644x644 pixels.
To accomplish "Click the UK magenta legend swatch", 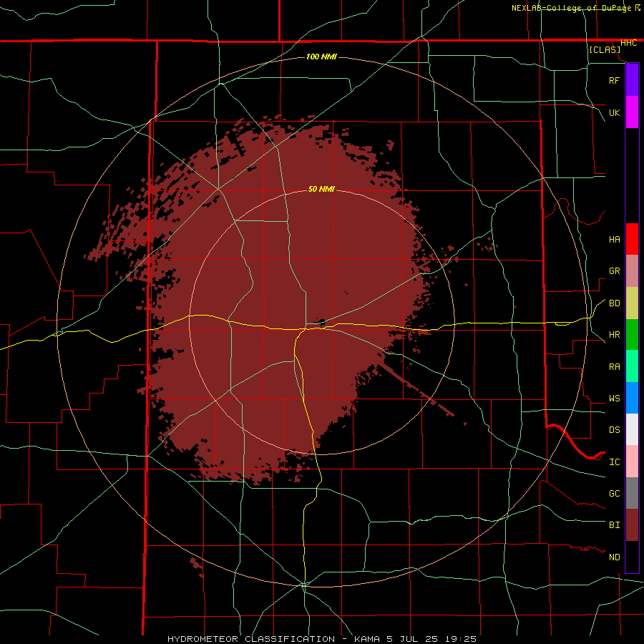I will pos(632,112).
